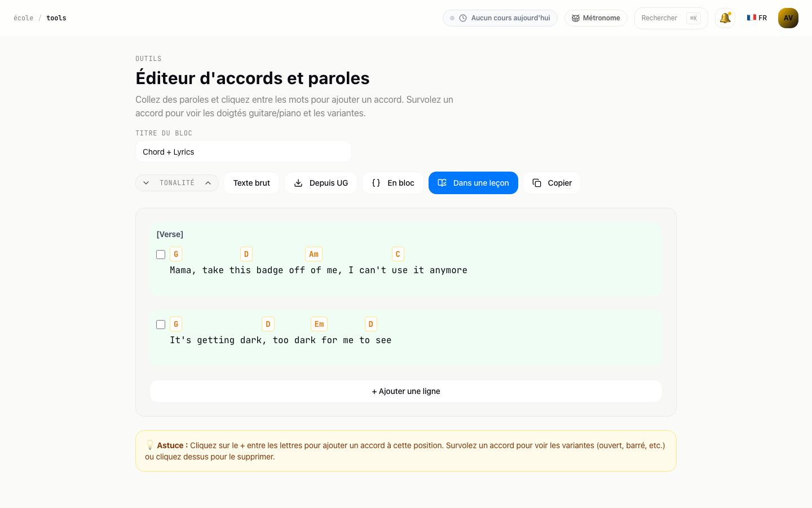Click the Aucun cours aujourd'hui status pill
This screenshot has width=812, height=508.
point(500,18)
